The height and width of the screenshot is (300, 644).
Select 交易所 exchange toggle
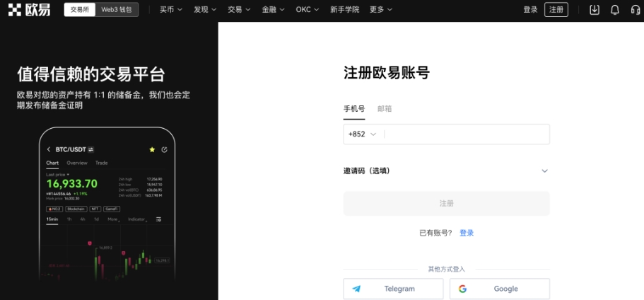(x=80, y=10)
